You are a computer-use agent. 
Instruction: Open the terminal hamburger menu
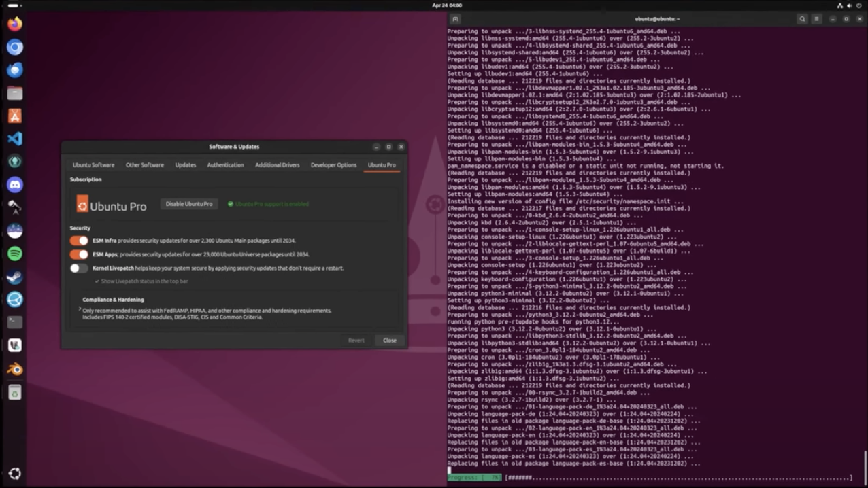pyautogui.click(x=816, y=19)
